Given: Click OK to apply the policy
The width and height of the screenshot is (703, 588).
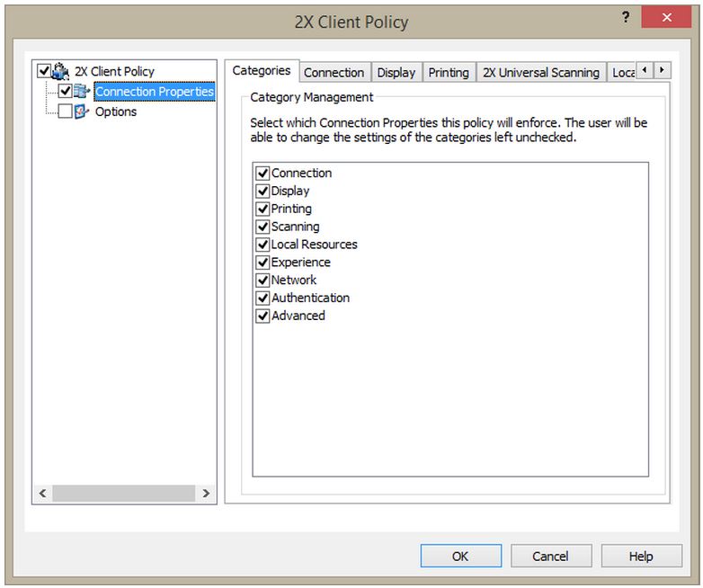Looking at the screenshot, I should click(x=460, y=557).
